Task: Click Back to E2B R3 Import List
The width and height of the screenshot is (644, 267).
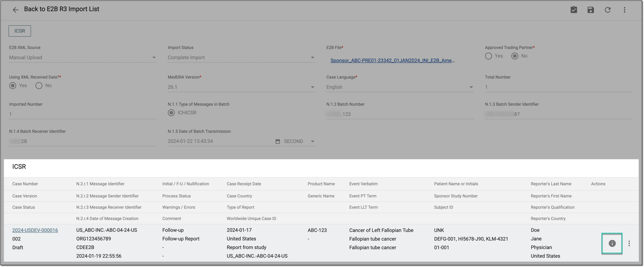Action: [x=62, y=9]
